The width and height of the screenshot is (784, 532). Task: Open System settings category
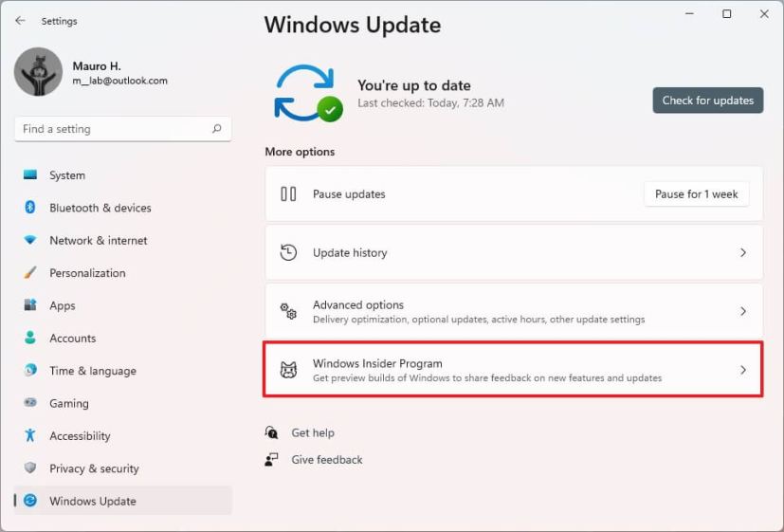tap(123, 175)
